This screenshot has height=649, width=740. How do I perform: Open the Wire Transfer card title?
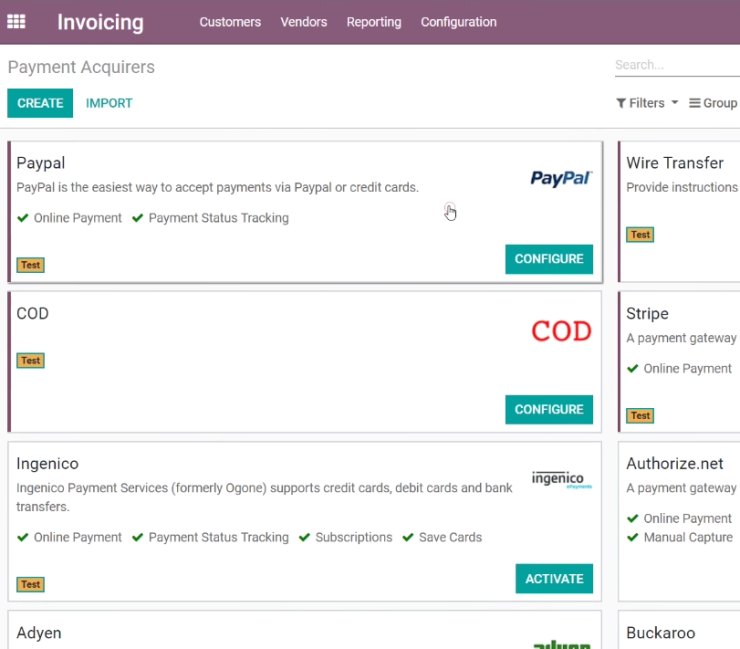point(674,163)
